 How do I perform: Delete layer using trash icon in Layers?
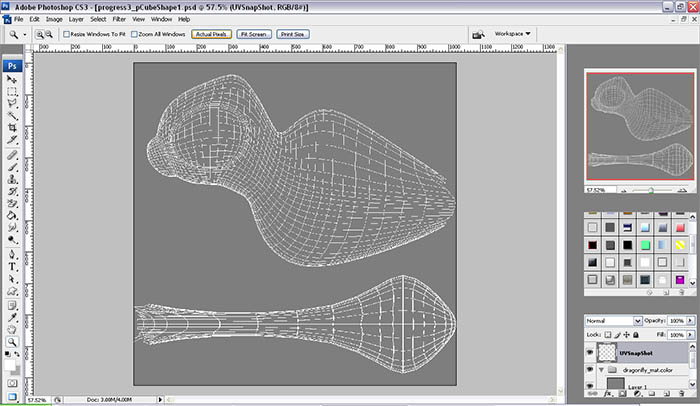tap(681, 393)
